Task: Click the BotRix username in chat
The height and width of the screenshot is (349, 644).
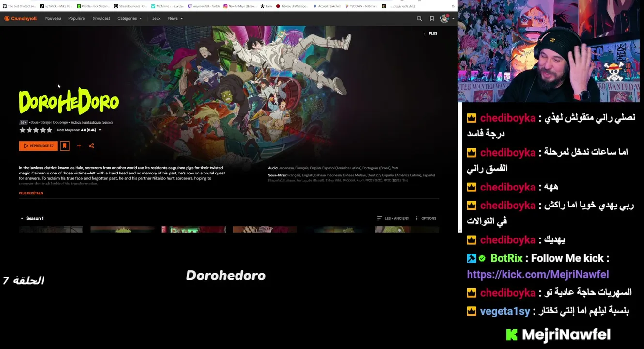Action: (x=506, y=258)
